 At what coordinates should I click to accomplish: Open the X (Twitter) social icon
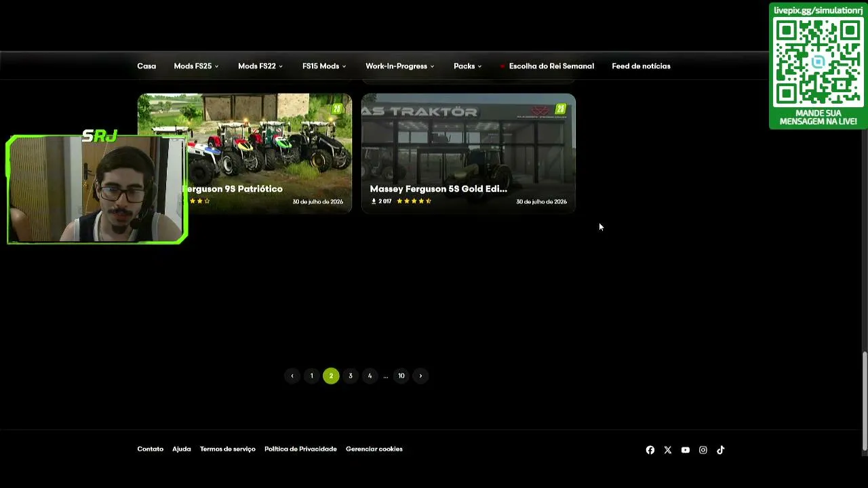[x=668, y=450]
